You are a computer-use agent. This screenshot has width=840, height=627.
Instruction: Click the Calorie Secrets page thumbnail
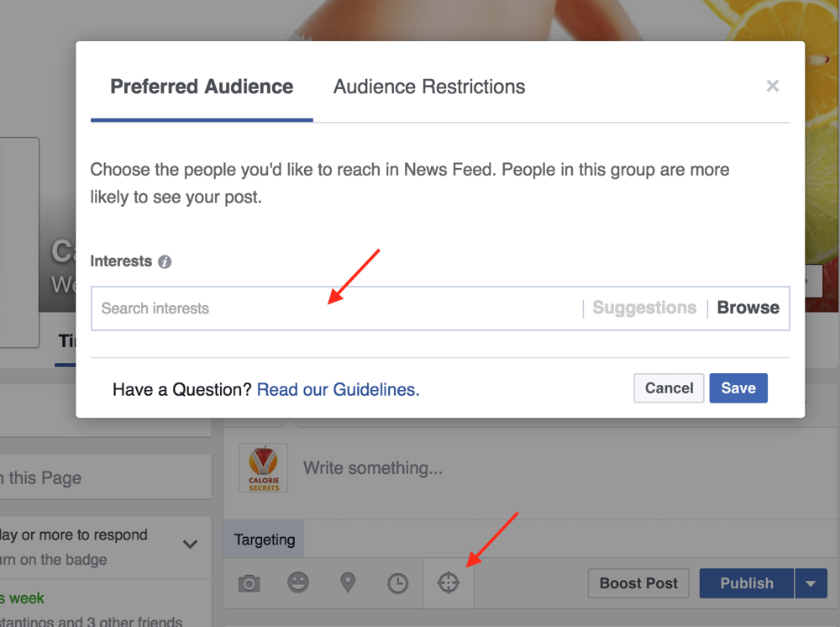click(x=264, y=468)
